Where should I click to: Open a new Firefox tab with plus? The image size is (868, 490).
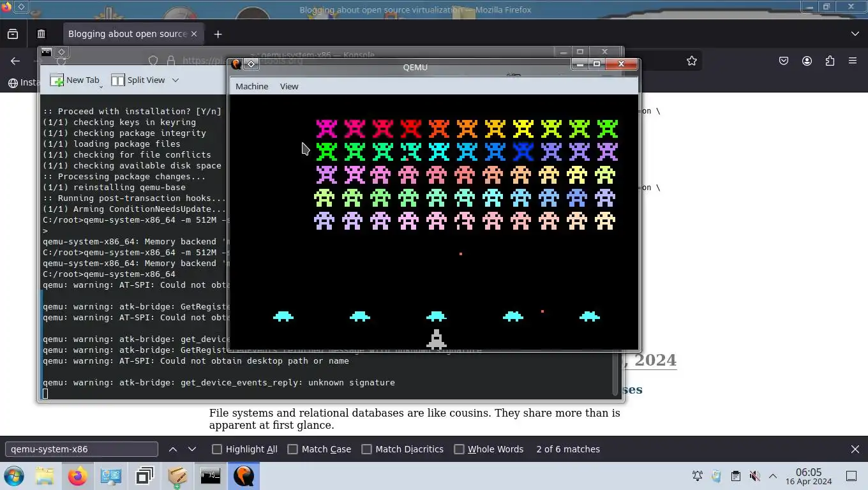218,34
